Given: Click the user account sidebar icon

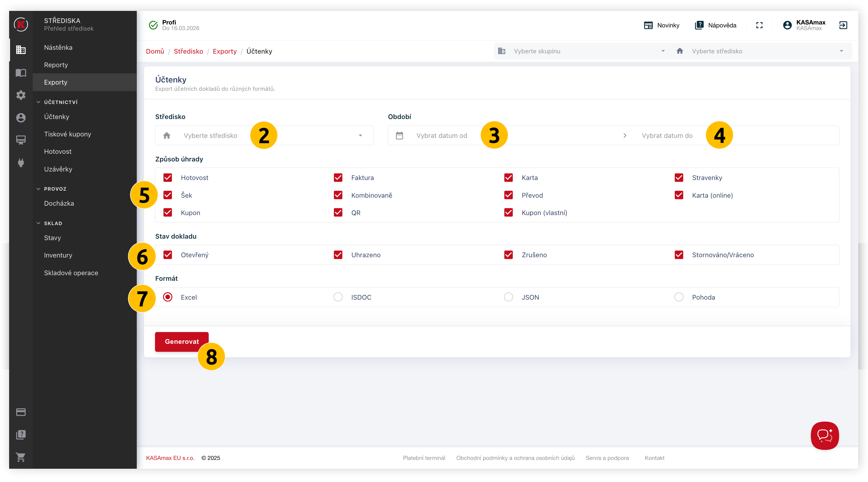Looking at the screenshot, I should click(21, 118).
